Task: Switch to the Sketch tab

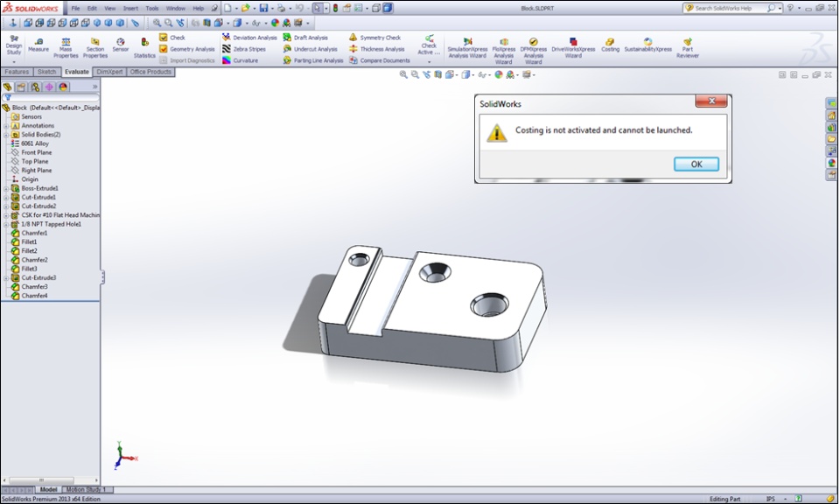Action: pos(46,72)
